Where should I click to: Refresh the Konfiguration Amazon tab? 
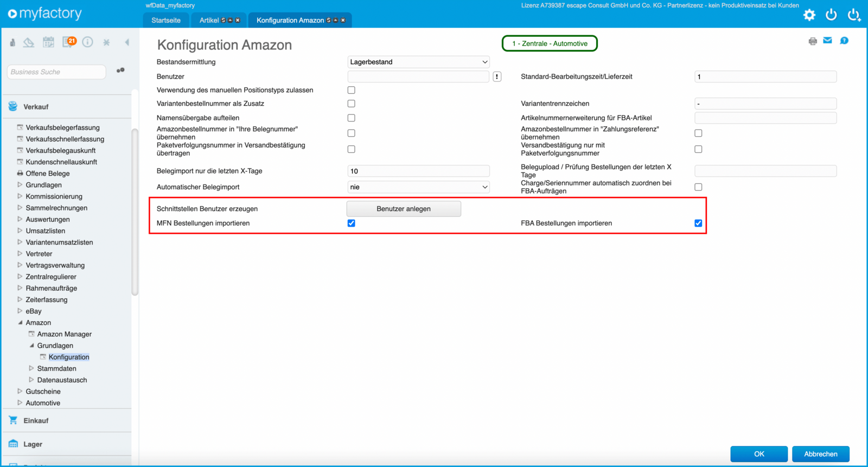pos(329,21)
